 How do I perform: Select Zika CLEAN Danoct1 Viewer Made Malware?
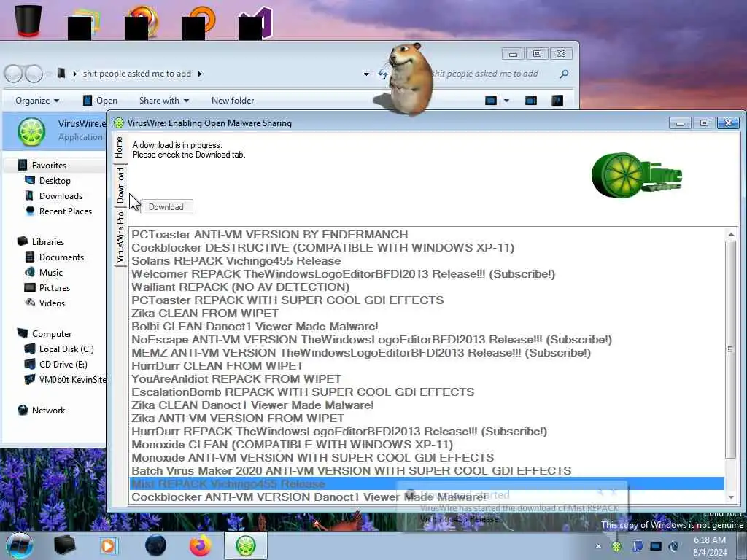[427, 405]
